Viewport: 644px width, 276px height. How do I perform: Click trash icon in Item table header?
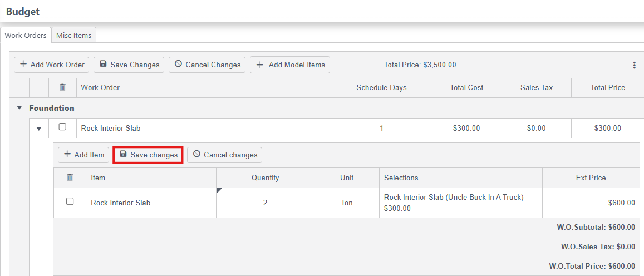click(x=70, y=178)
